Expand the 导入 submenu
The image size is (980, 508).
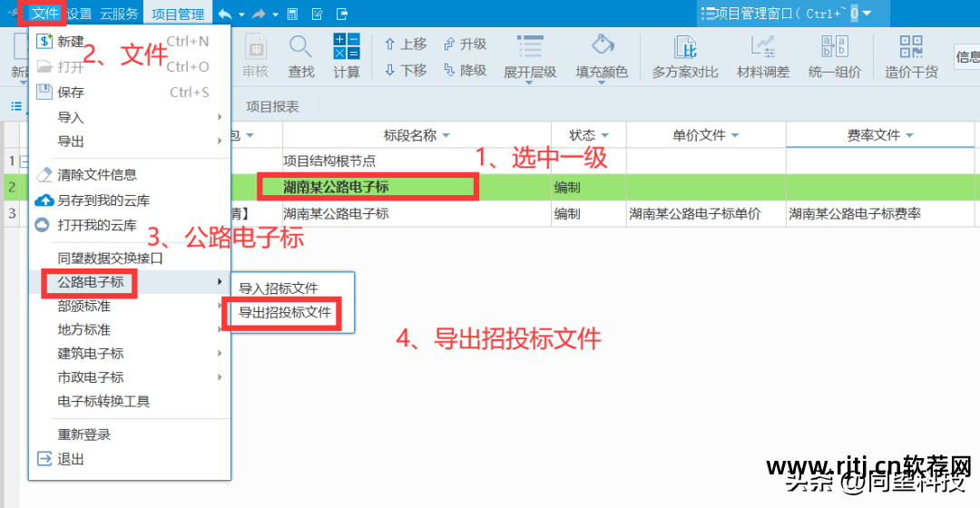tap(130, 117)
